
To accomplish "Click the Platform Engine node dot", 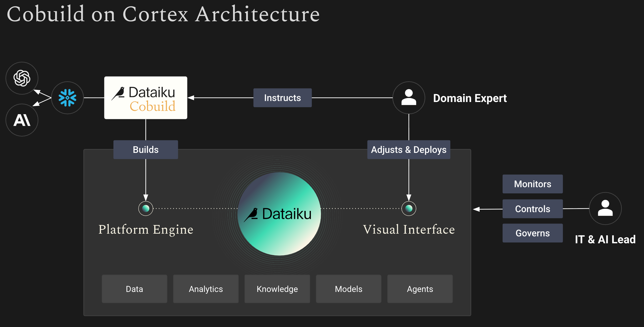I will click(x=146, y=208).
